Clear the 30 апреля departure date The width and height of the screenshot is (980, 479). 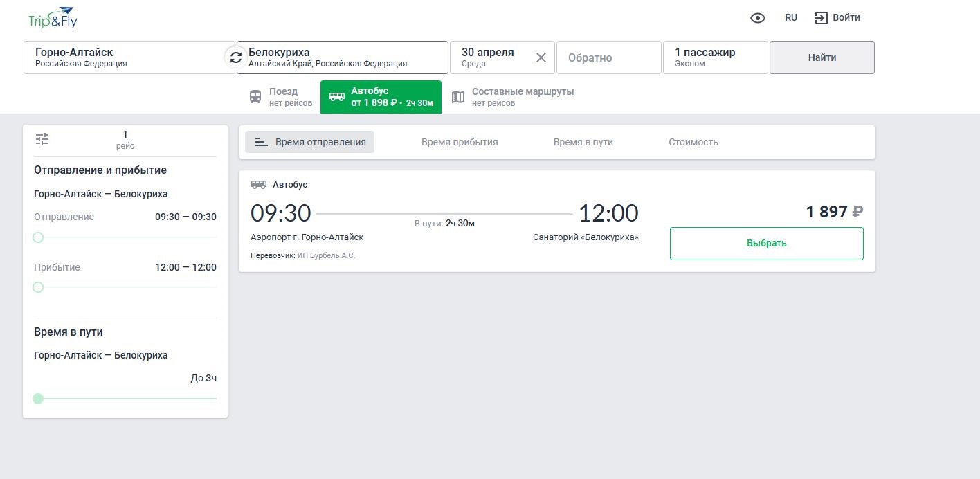[x=541, y=57]
